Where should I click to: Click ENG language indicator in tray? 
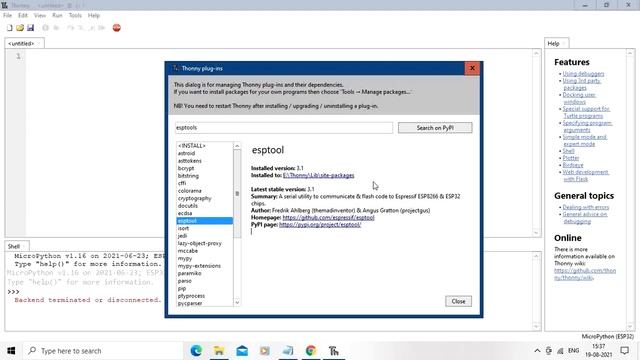[x=573, y=351]
